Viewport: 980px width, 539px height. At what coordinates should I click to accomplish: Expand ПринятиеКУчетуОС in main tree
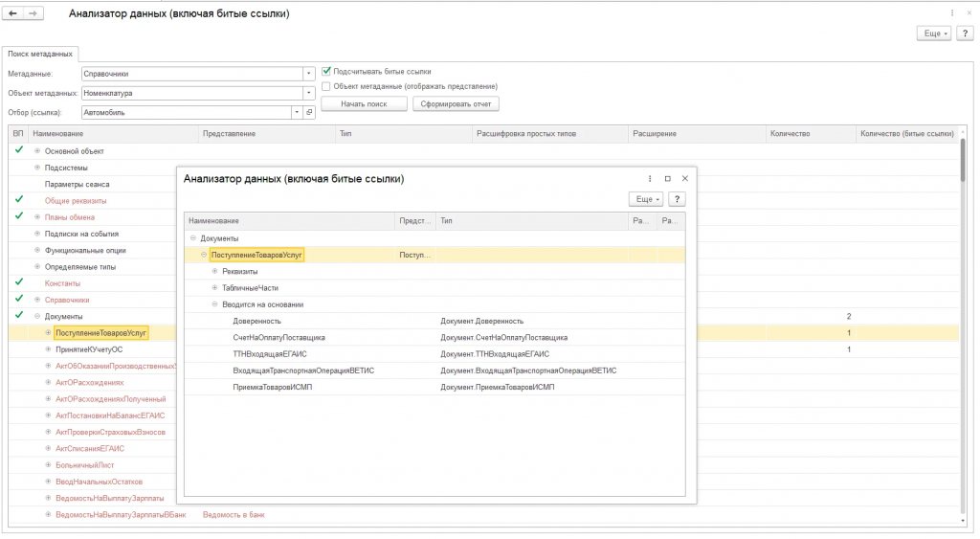pos(48,349)
